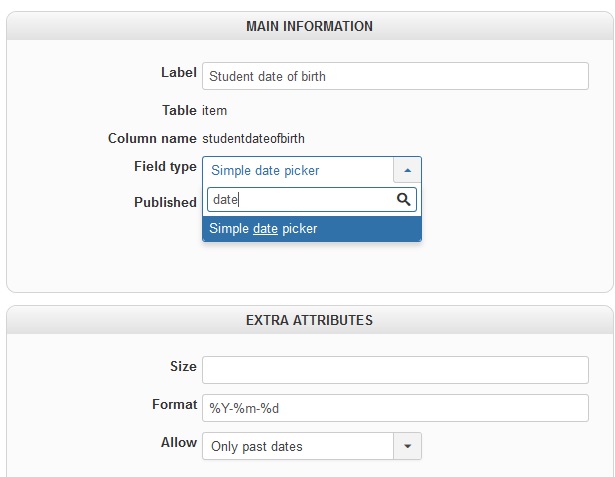Collapse the Field type dropdown arrow

pyautogui.click(x=407, y=170)
